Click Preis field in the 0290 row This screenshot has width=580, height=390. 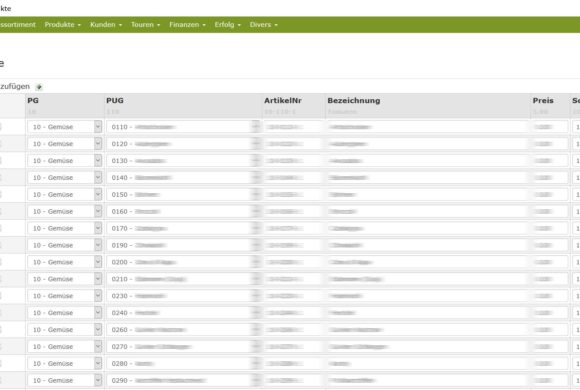(x=550, y=380)
